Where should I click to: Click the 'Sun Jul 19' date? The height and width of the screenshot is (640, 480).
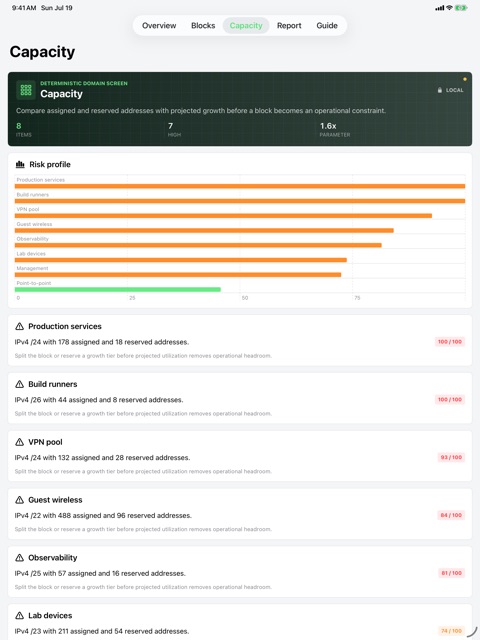(x=57, y=8)
